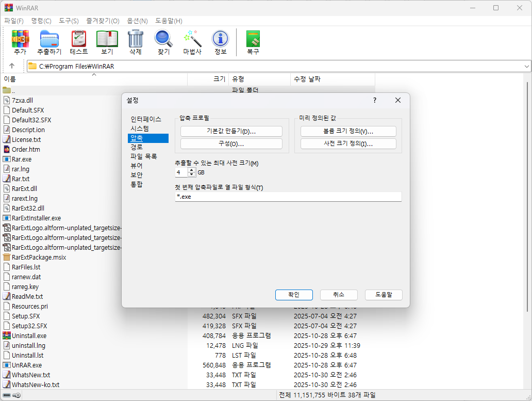Click the 추가 (Add) toolbar icon

click(20, 39)
